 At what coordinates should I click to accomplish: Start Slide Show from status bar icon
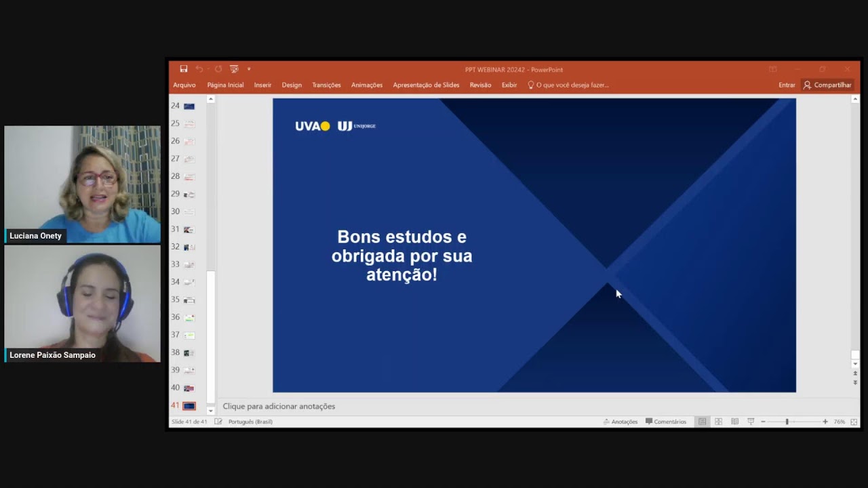click(751, 422)
